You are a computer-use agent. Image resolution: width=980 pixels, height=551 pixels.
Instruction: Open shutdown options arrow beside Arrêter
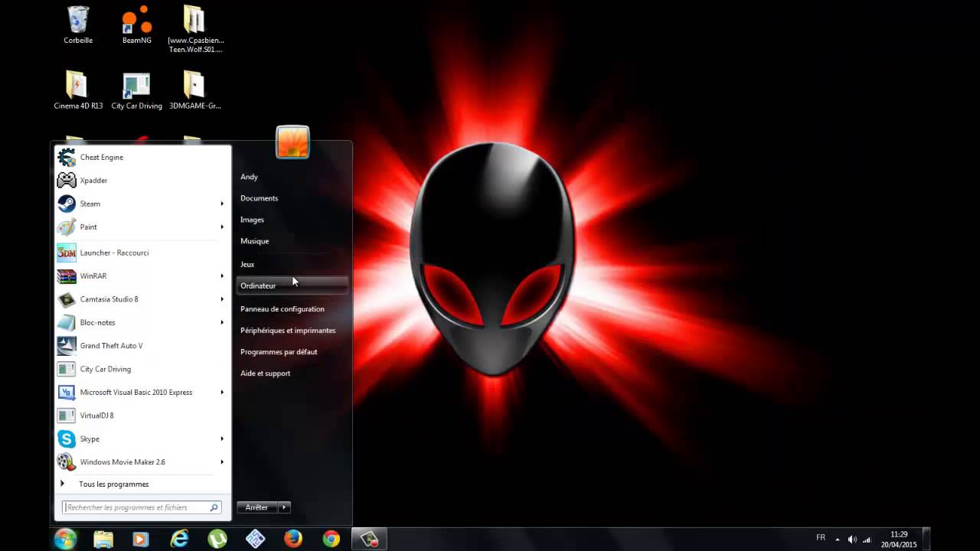coord(284,507)
